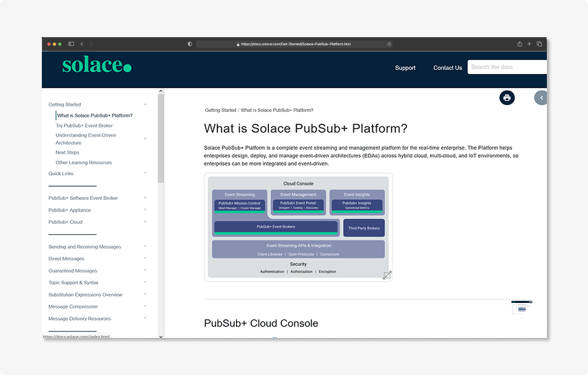Show tab overview in browser toolbar
Image resolution: width=588 pixels, height=375 pixels.
click(539, 44)
